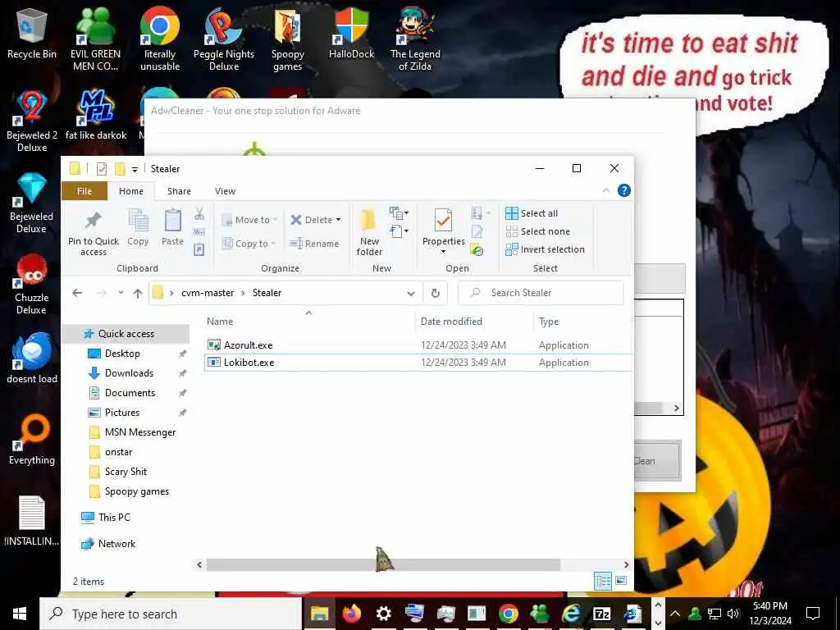Go up one folder level arrow
This screenshot has width=840, height=630.
pos(138,293)
